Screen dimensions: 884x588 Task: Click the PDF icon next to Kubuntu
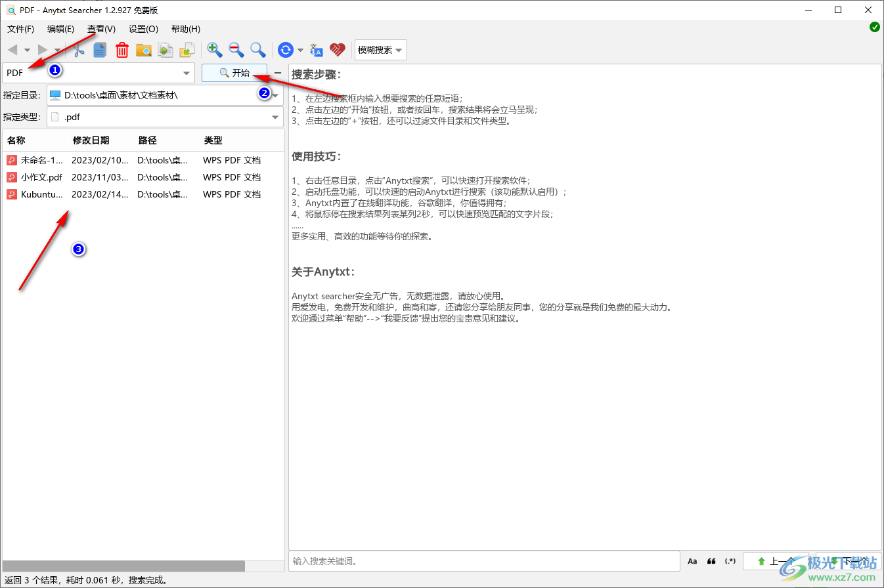12,194
